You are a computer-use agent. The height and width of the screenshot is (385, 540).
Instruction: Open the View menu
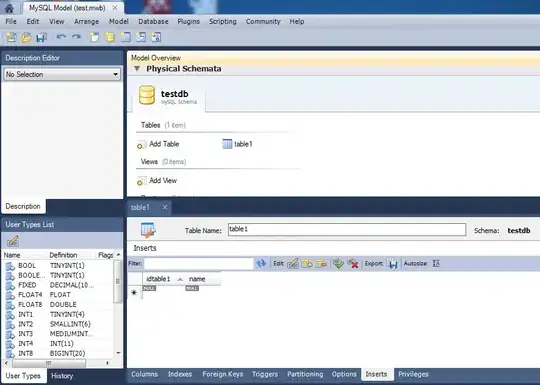click(56, 21)
